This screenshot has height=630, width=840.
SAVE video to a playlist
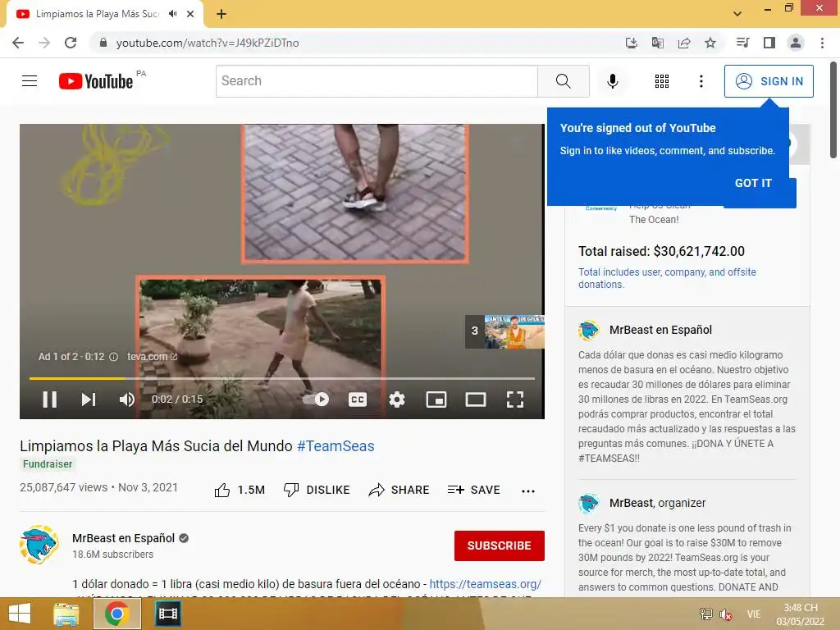click(474, 490)
